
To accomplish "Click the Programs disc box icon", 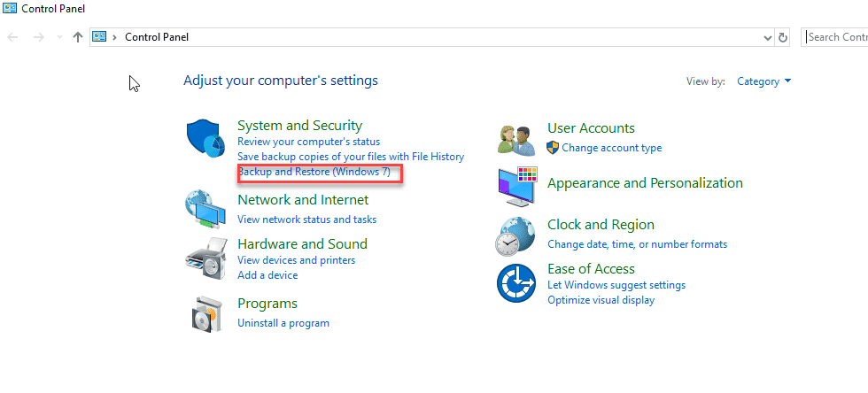I will pyautogui.click(x=206, y=315).
